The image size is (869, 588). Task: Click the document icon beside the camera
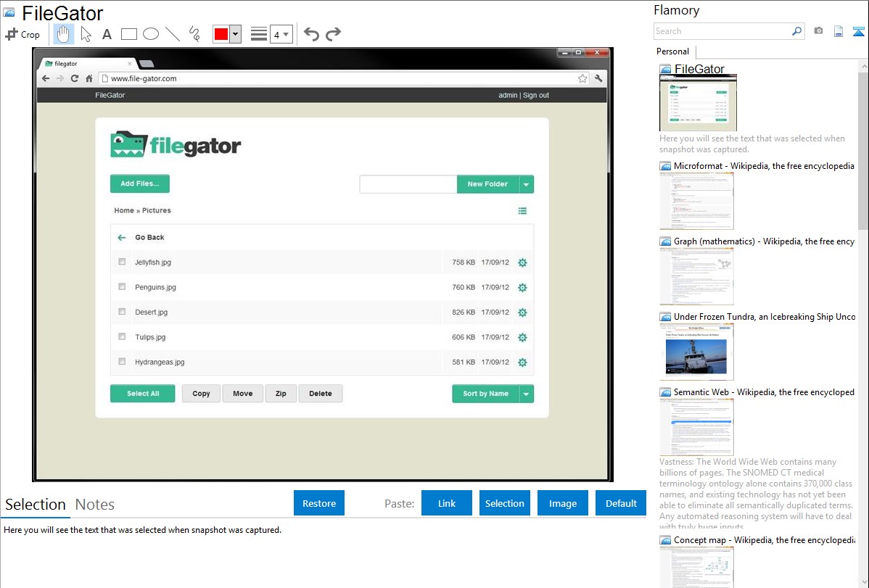[x=839, y=31]
